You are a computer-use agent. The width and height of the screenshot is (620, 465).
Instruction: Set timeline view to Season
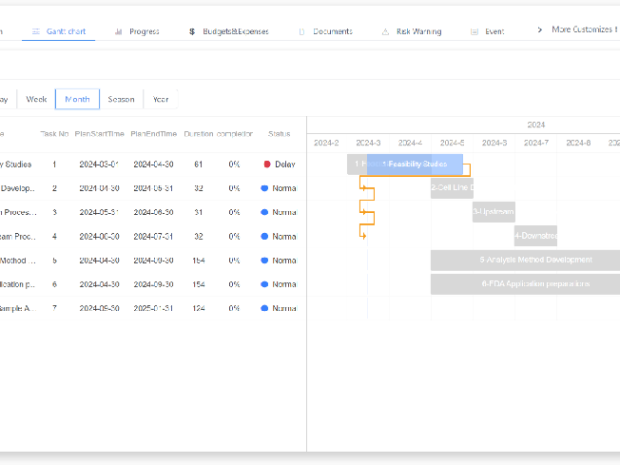pos(121,99)
